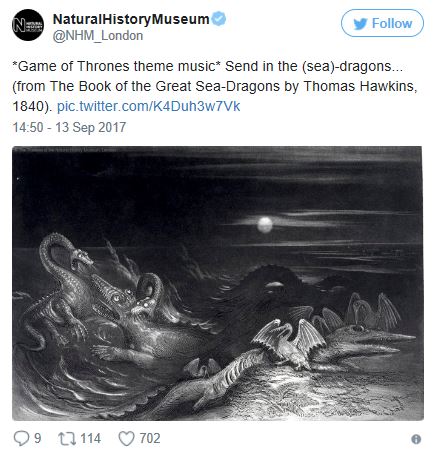Open the Natural History Museum profile avatar
Image resolution: width=434 pixels, height=453 pixels.
click(x=28, y=25)
